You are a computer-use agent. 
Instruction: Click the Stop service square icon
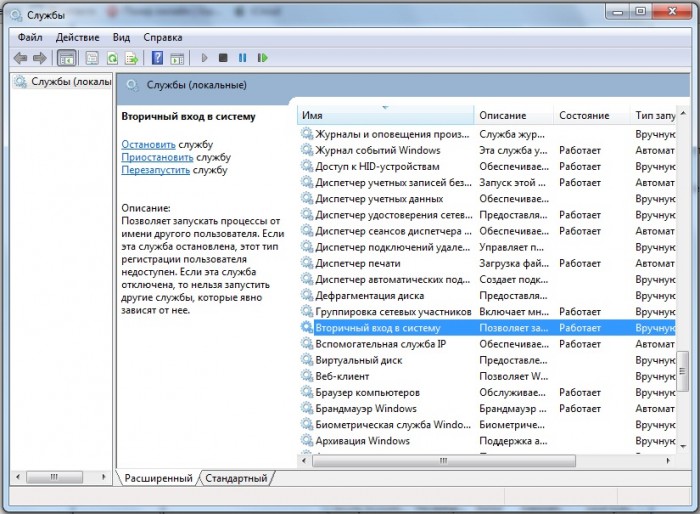coord(223,58)
